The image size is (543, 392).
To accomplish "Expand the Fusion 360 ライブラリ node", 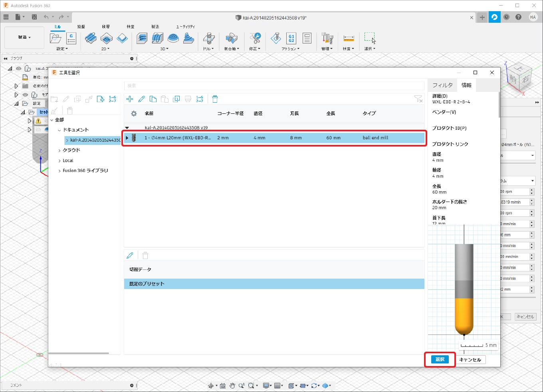I will [x=59, y=171].
